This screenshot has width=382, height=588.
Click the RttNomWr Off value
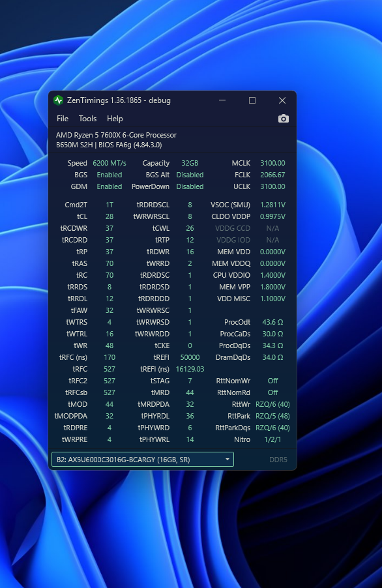272,381
